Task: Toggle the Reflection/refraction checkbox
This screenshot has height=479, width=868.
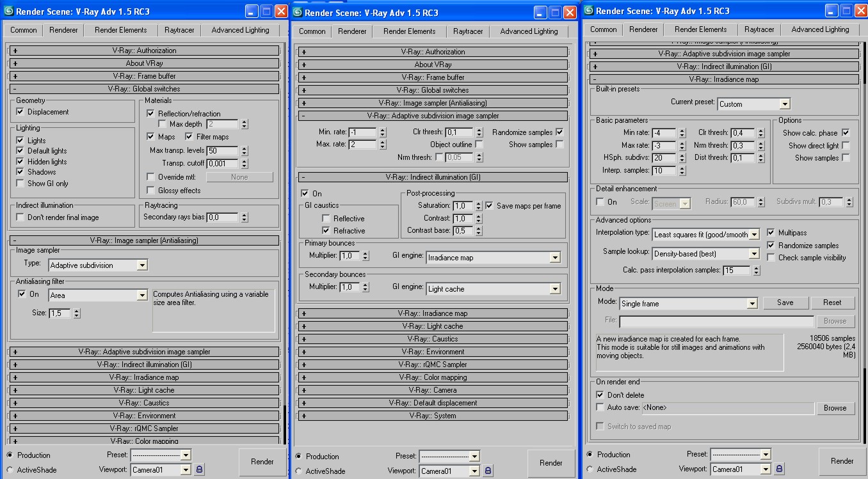Action: click(151, 114)
